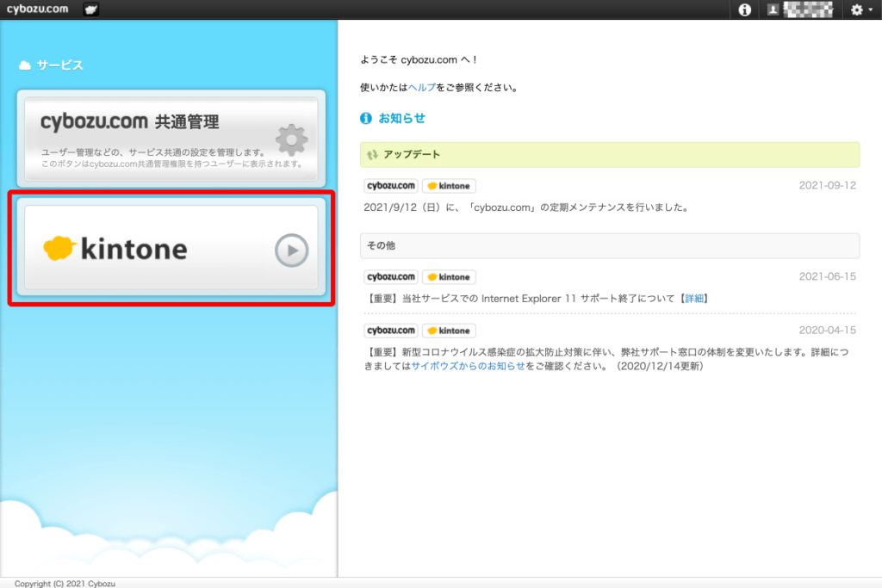Image resolution: width=882 pixels, height=588 pixels.
Task: Open the user profile icon in the header
Action: pos(771,9)
